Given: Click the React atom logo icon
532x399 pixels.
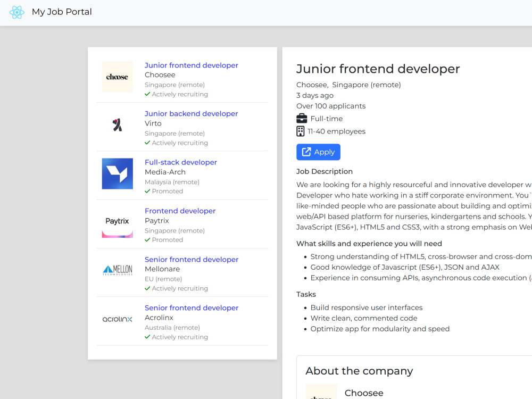Looking at the screenshot, I should click(x=17, y=12).
